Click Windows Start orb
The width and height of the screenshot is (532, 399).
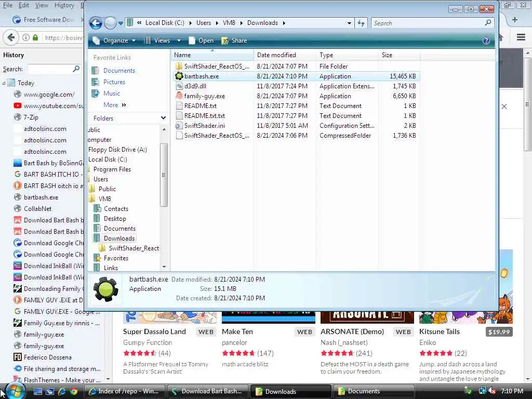[x=15, y=391]
